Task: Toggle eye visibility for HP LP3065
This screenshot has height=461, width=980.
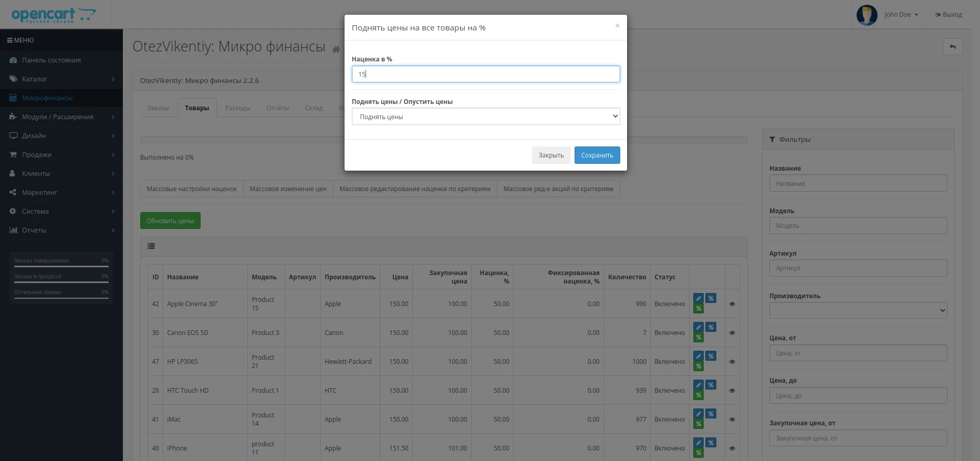Action: pos(732,362)
